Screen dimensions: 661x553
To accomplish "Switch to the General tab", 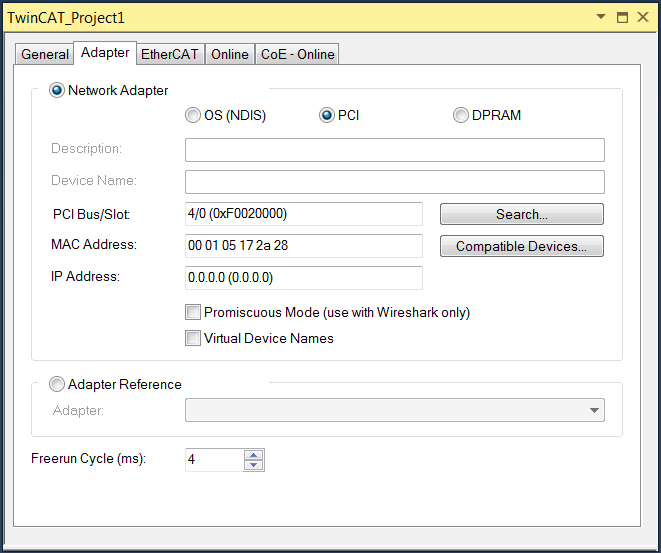I will pos(45,54).
